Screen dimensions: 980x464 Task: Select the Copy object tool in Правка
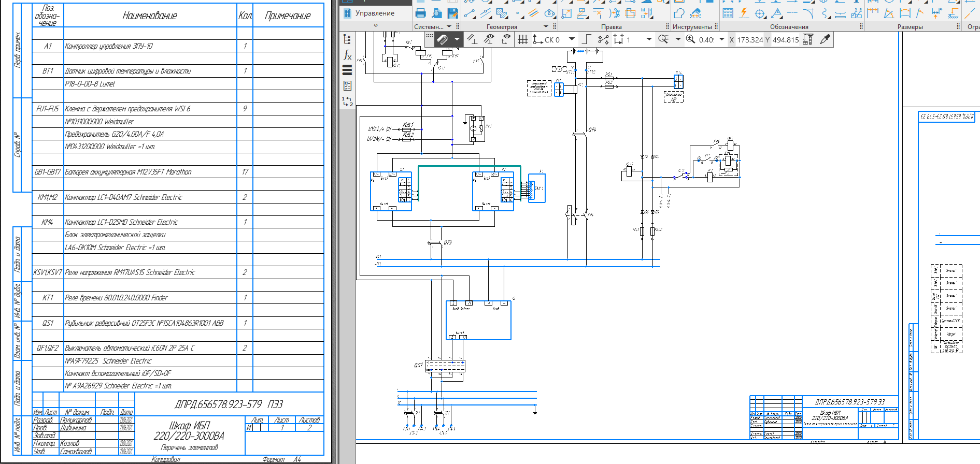click(631, 13)
